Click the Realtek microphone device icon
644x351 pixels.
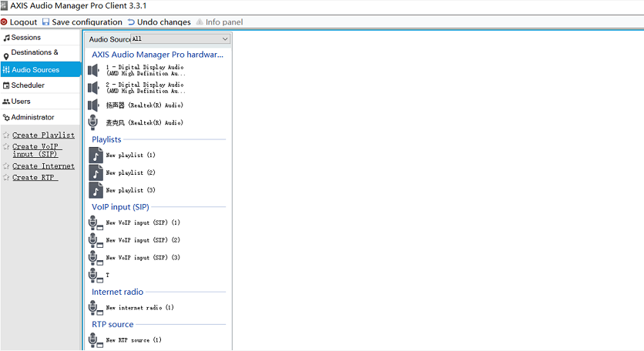pyautogui.click(x=93, y=122)
